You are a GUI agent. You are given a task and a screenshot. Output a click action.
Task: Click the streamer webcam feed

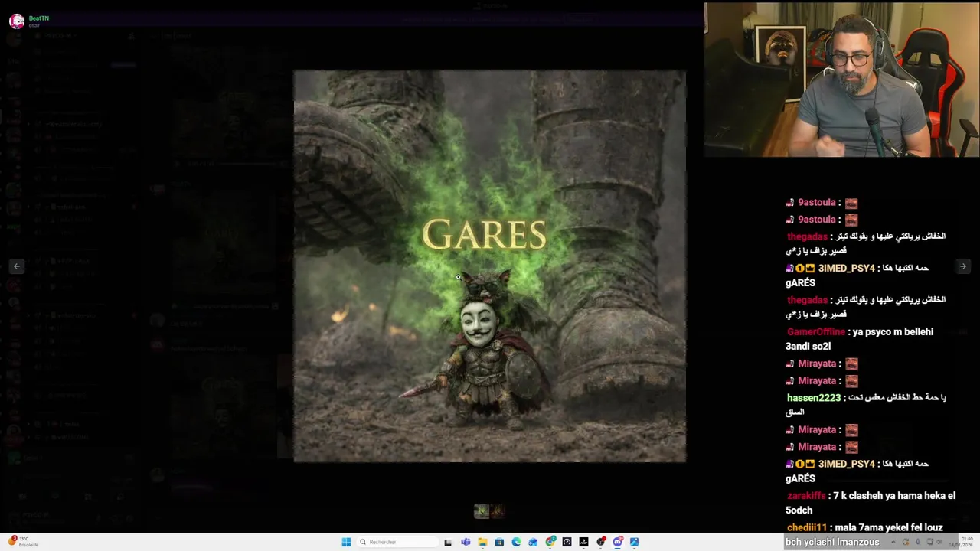coord(841,80)
